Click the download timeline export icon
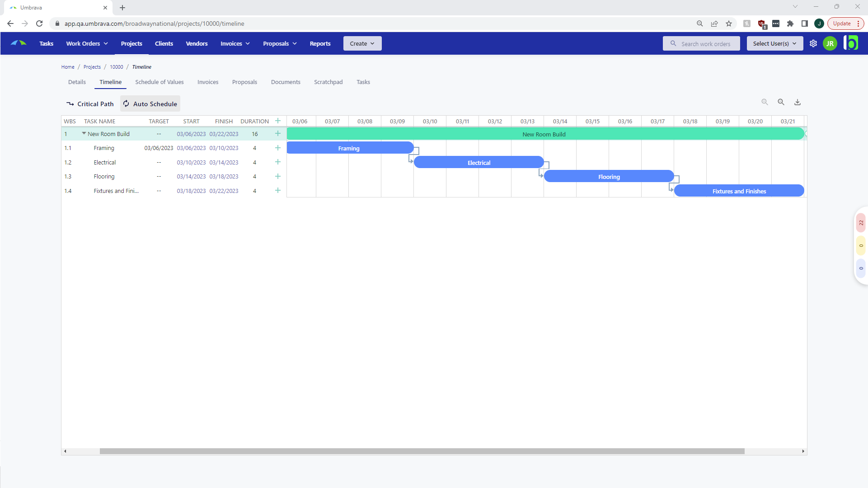This screenshot has width=868, height=488. click(x=797, y=102)
